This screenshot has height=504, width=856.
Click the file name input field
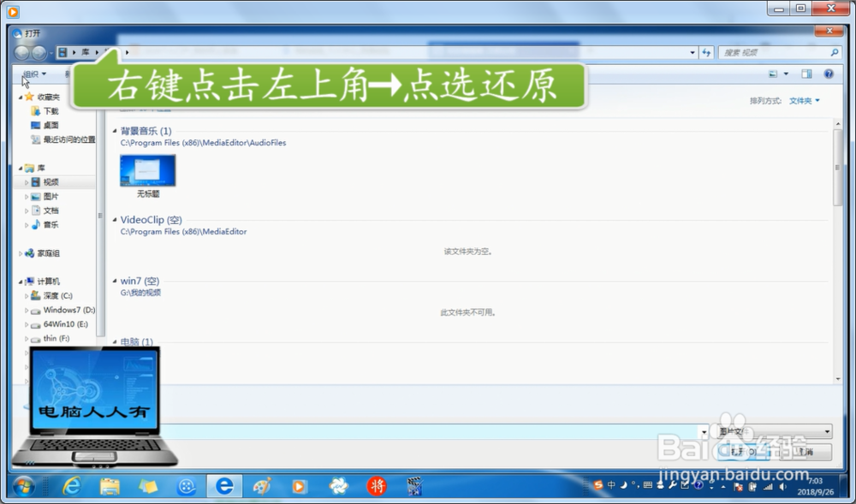tap(431, 432)
